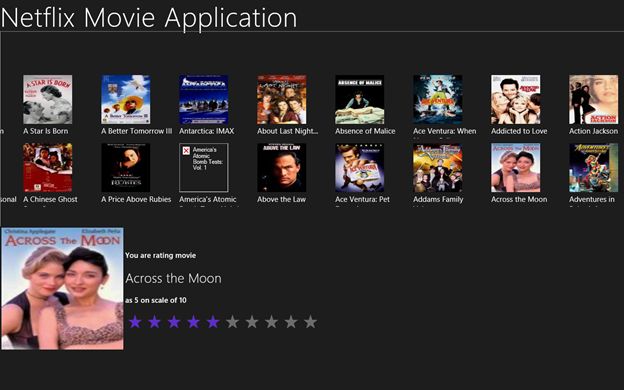The image size is (624, 390).
Task: Click the 'Ace Ventura: When' title text
Action: click(x=445, y=131)
